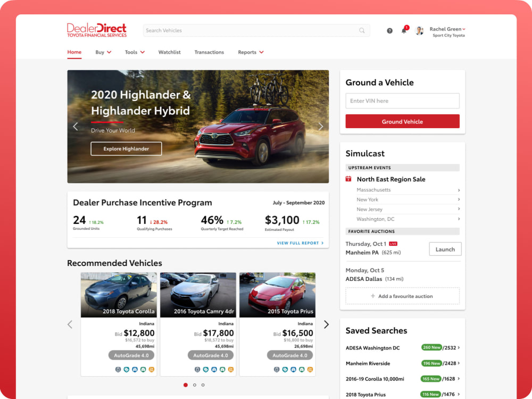Click the 11 Qualifying Purchases value
Viewport: 532px width, 399px height.
[x=142, y=220]
